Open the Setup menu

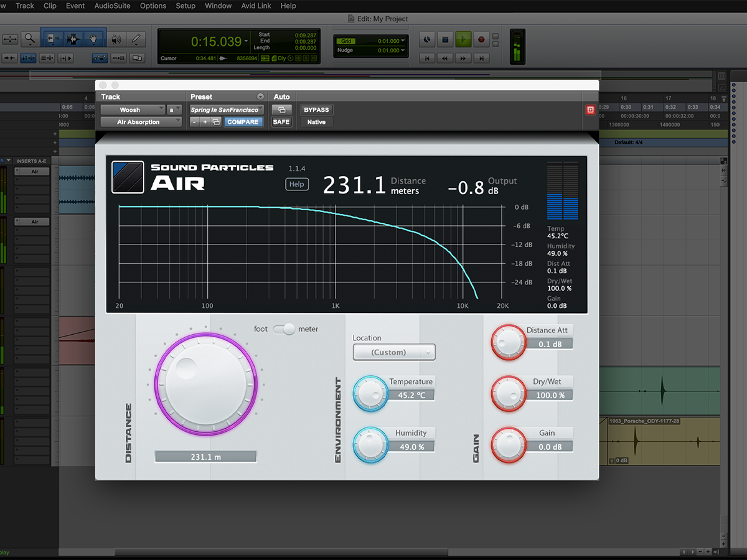click(186, 6)
